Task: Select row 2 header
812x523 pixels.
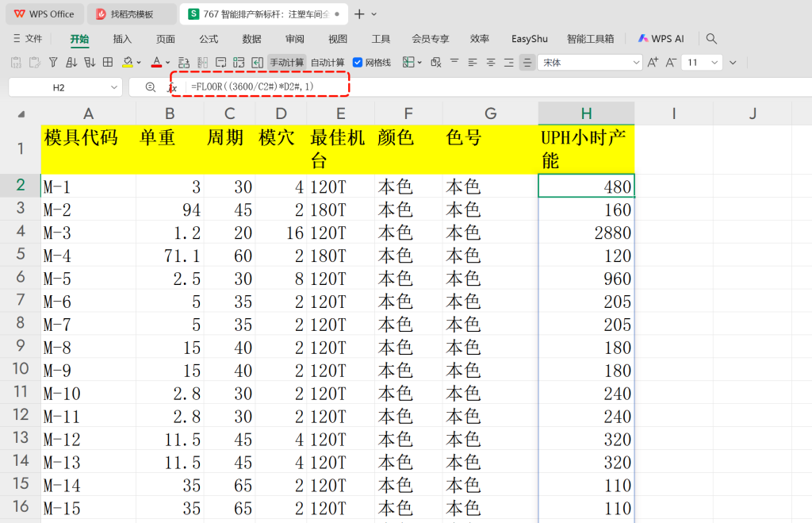Action: click(20, 185)
